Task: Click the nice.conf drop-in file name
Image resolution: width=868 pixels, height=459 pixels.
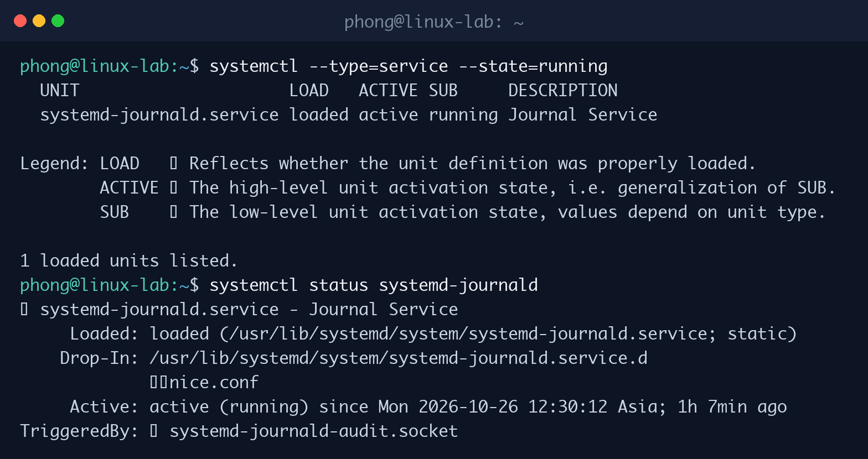Action: coord(214,383)
